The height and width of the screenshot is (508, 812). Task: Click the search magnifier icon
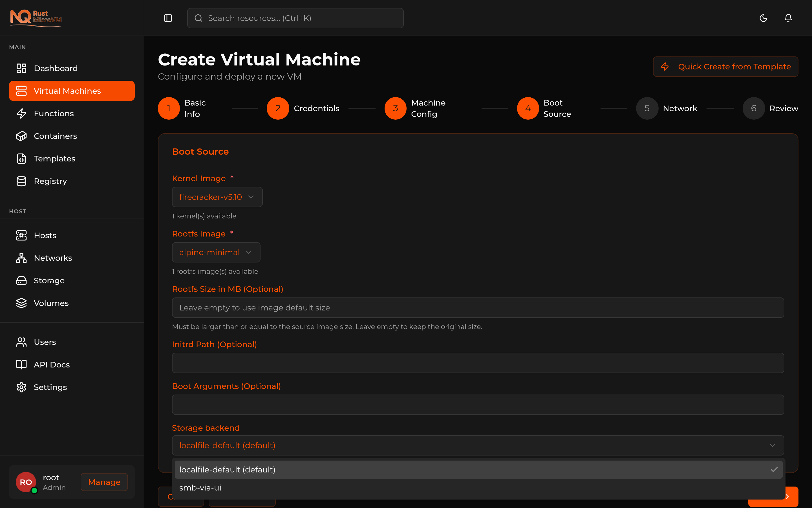(198, 18)
